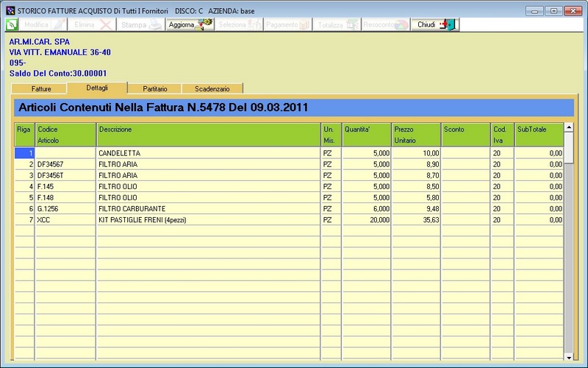Click the SubTotale column header

[539, 135]
